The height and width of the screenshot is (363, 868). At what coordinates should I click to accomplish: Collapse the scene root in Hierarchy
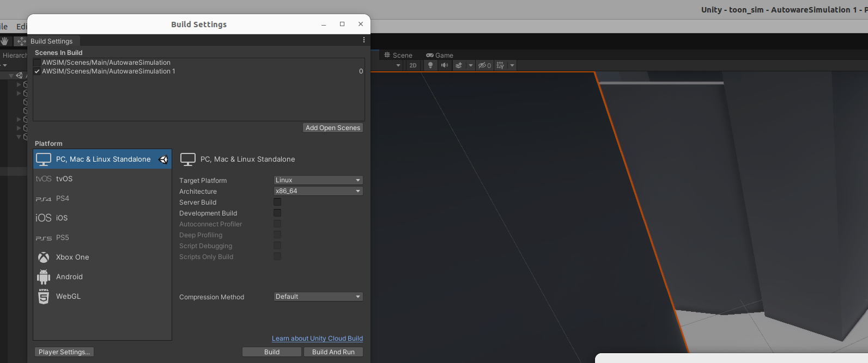coord(11,76)
